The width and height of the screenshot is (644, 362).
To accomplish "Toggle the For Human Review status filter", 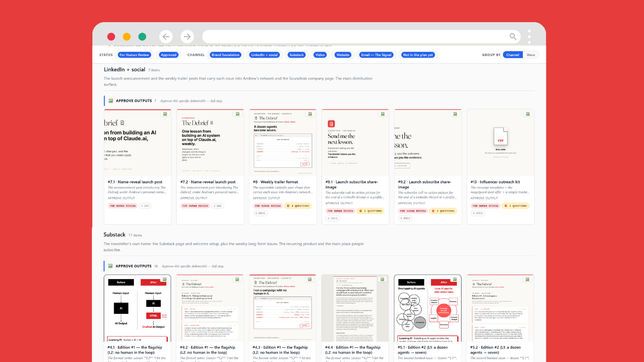I will [134, 55].
